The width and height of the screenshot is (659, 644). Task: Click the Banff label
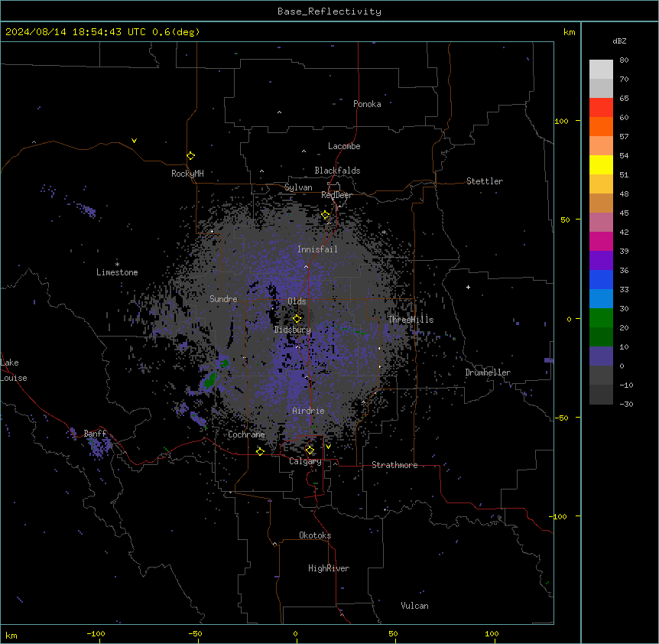95,434
